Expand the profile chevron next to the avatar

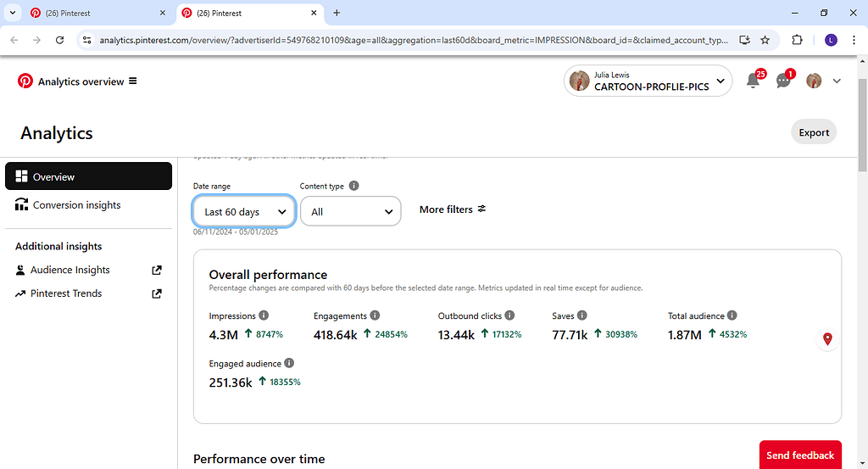tap(837, 81)
